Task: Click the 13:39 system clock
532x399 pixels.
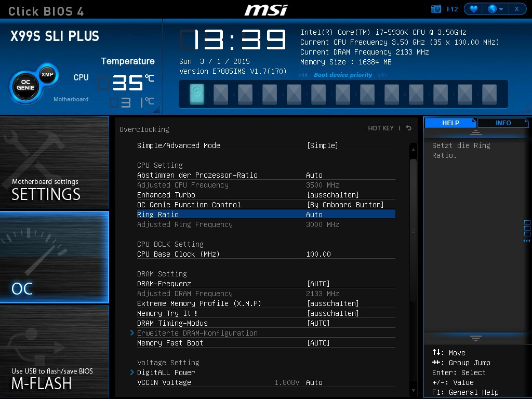Action: click(233, 39)
